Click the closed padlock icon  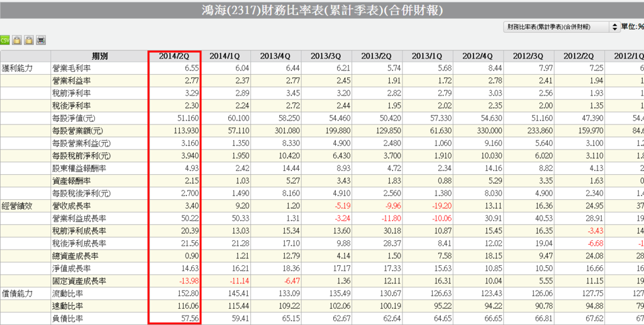tap(17, 40)
